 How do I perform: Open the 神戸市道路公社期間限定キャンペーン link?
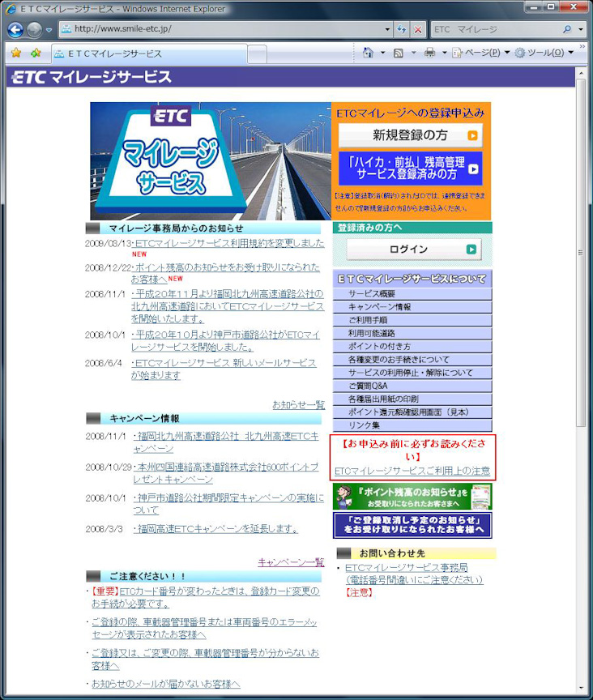[x=228, y=504]
